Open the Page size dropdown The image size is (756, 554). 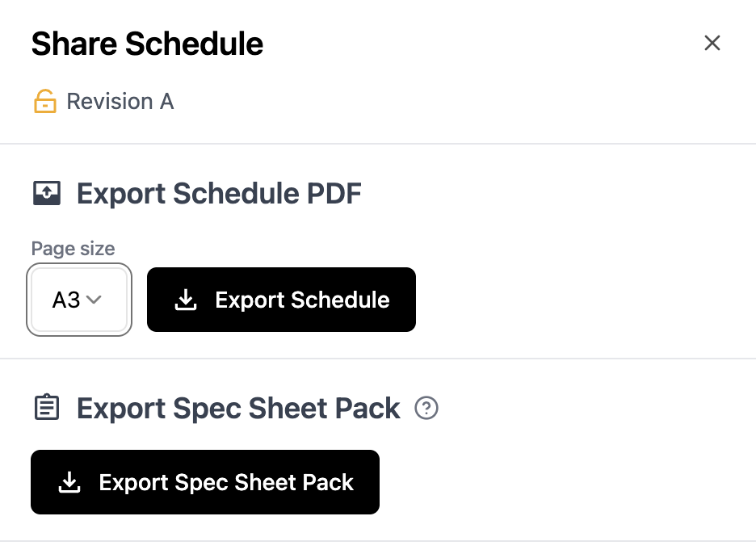[79, 300]
